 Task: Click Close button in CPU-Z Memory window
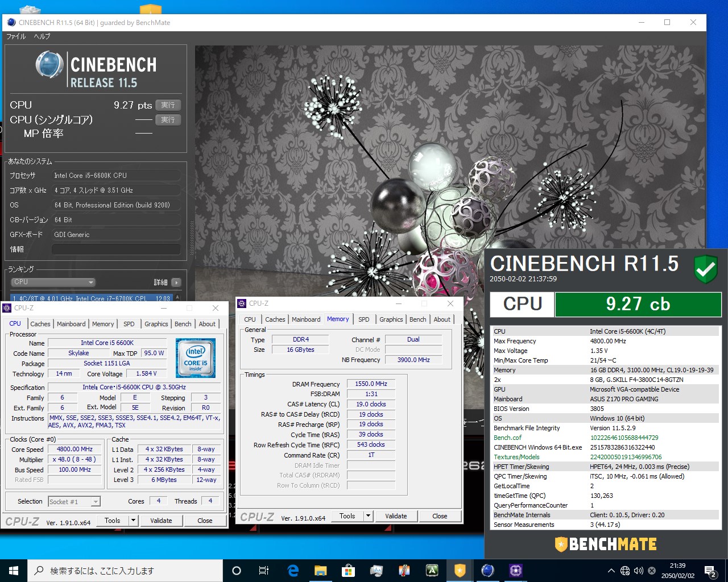[440, 516]
